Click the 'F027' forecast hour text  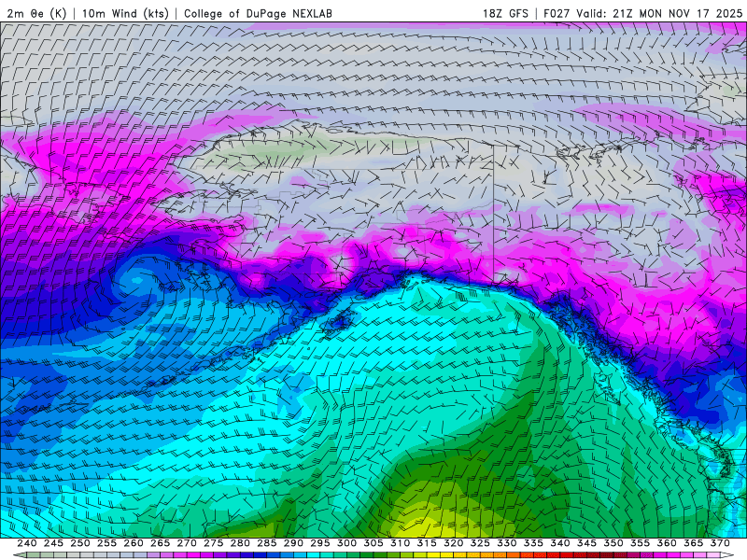(x=557, y=13)
